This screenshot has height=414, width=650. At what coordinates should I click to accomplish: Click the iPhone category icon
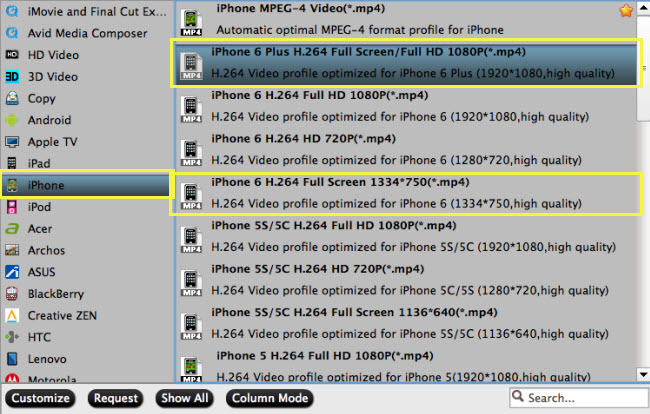(12, 185)
